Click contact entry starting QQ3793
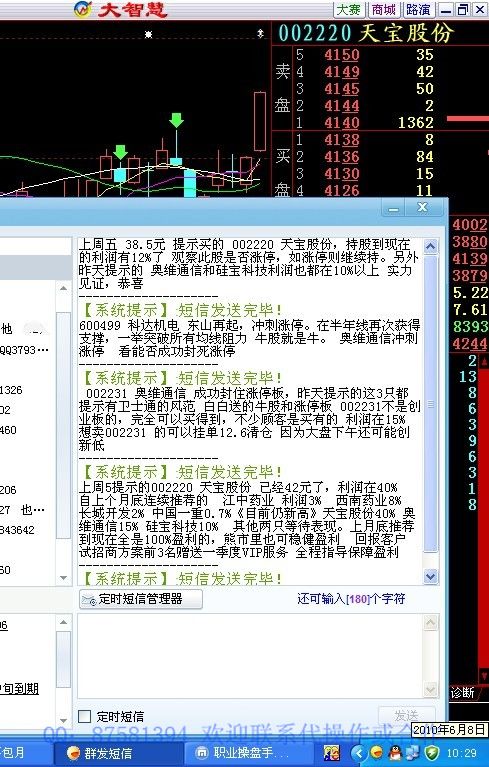Screen dimensions: 489x767 (x=24, y=350)
